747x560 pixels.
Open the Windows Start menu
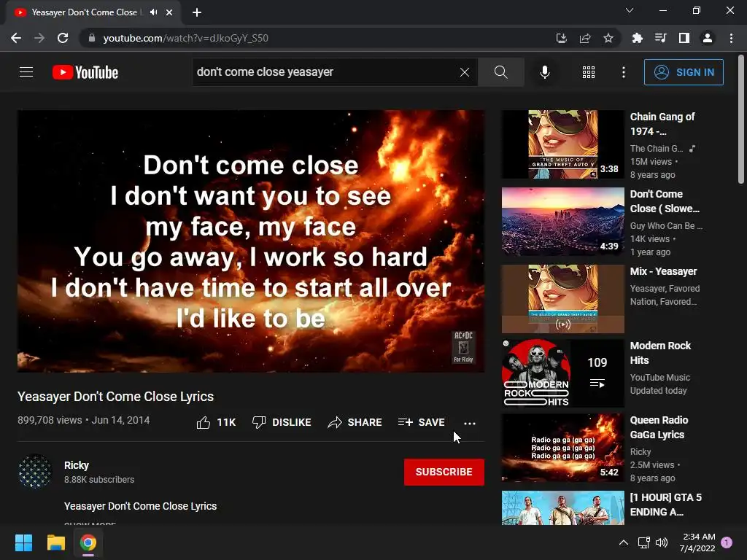click(x=23, y=542)
